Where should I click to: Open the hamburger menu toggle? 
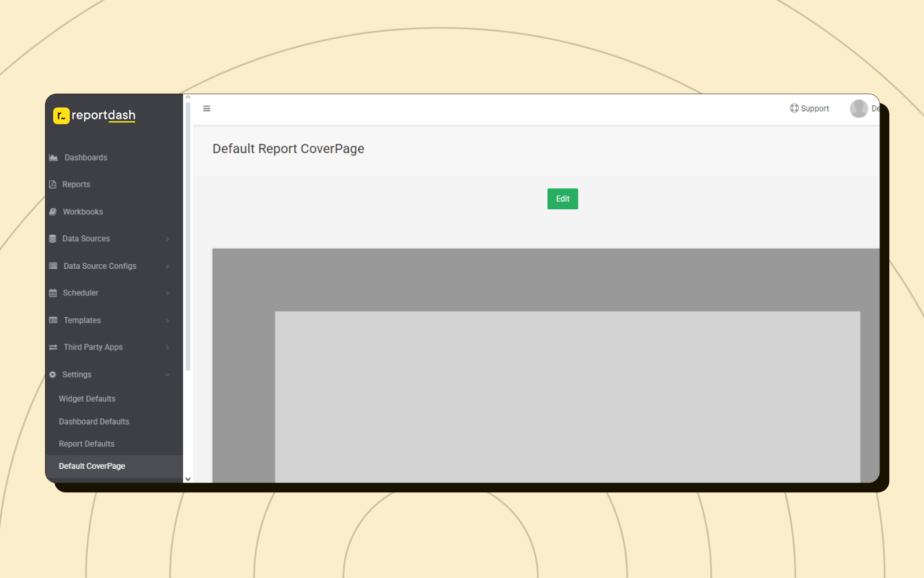[x=207, y=109]
